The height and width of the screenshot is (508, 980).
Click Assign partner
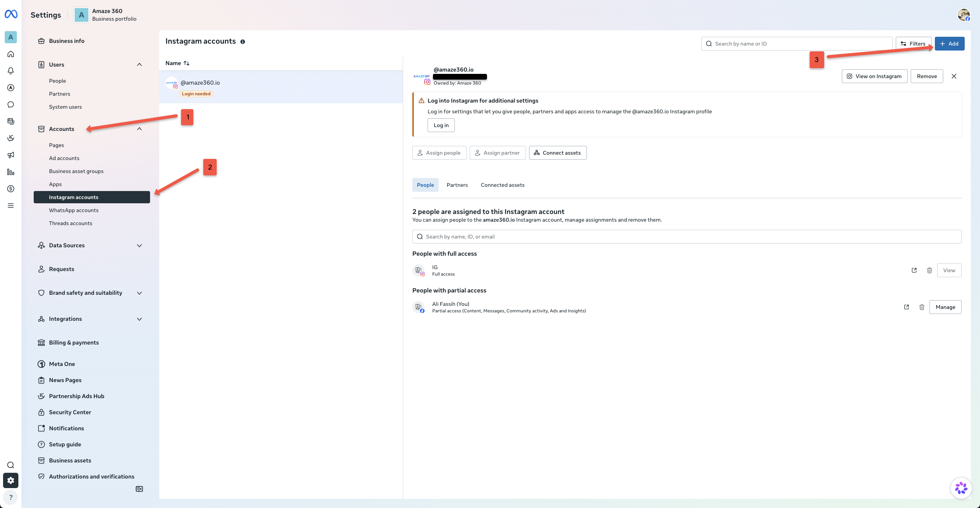pyautogui.click(x=498, y=153)
